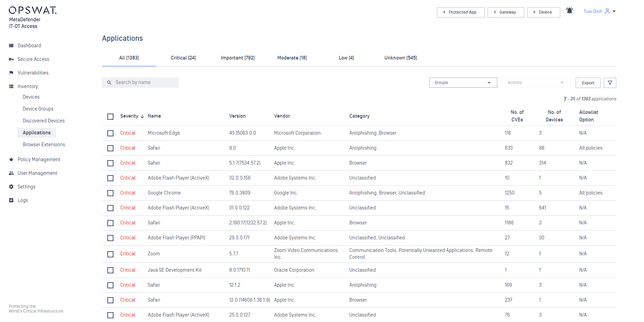This screenshot has width=644, height=322.
Task: Open Browser Extensions in the sidebar
Action: 44,145
